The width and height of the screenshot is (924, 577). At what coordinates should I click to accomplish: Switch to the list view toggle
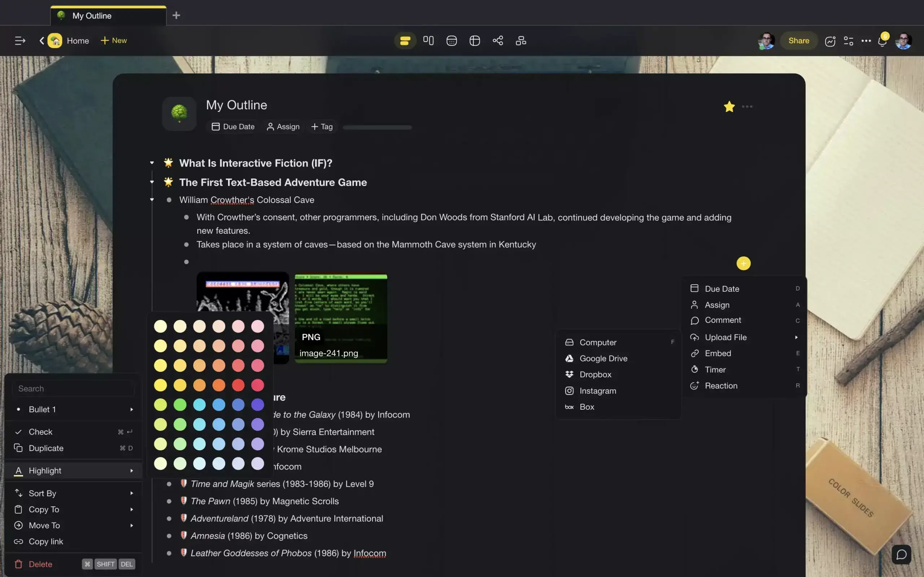pos(405,40)
